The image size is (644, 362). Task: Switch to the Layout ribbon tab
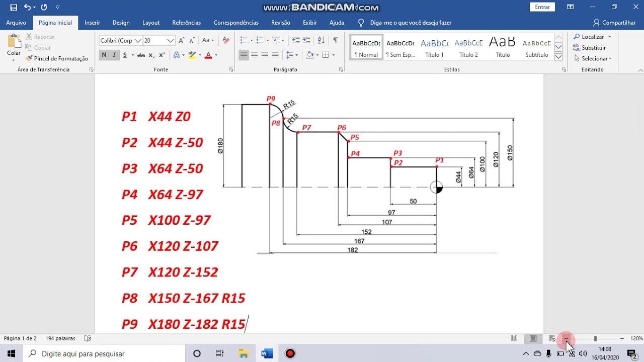pyautogui.click(x=151, y=23)
